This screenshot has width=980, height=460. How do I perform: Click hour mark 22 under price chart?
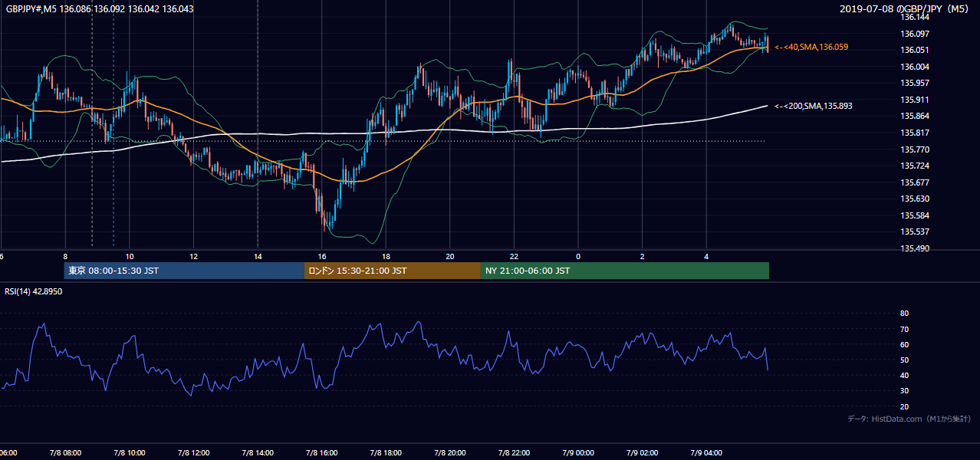(x=515, y=256)
